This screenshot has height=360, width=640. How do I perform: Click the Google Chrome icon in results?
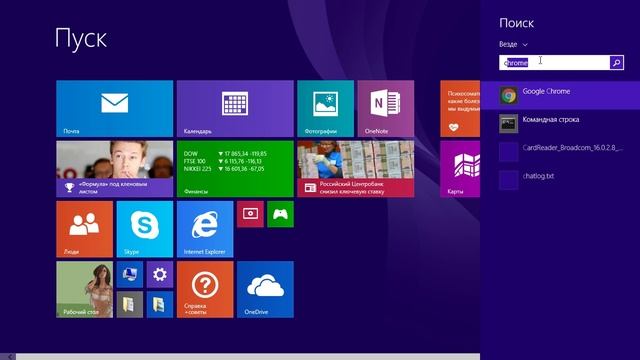pos(509,96)
